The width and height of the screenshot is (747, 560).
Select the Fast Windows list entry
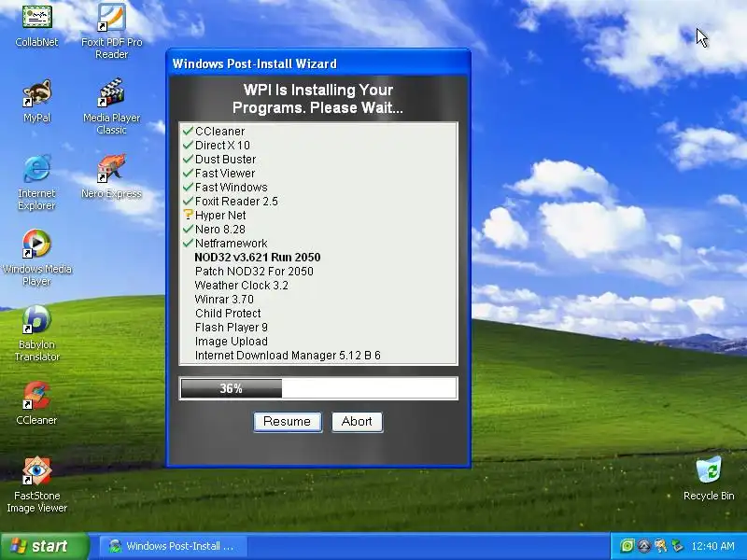point(231,188)
